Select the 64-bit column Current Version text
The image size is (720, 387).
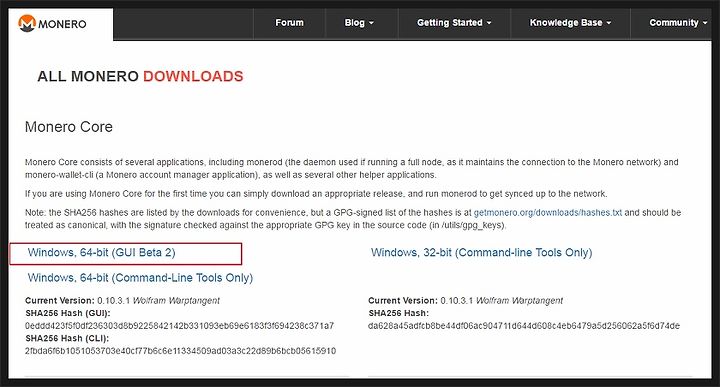coord(122,301)
